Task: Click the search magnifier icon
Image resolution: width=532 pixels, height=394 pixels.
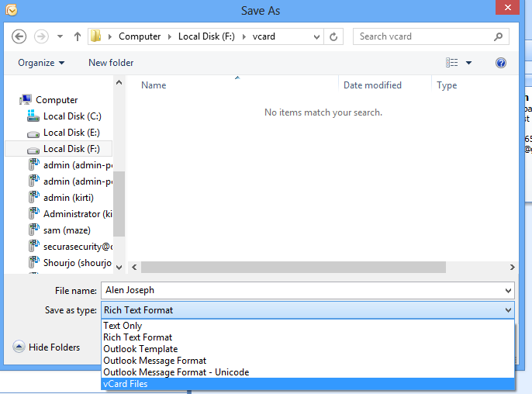Action: click(x=498, y=36)
